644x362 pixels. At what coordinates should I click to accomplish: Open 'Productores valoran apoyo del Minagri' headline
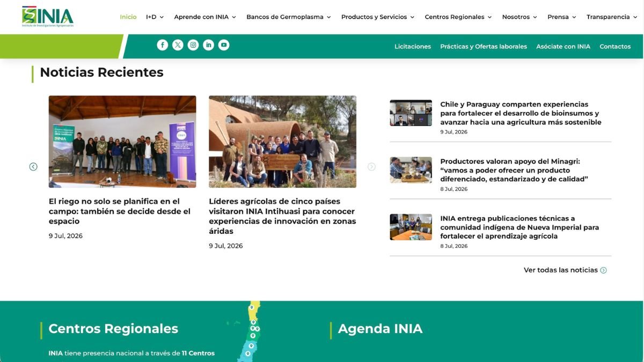pos(514,170)
